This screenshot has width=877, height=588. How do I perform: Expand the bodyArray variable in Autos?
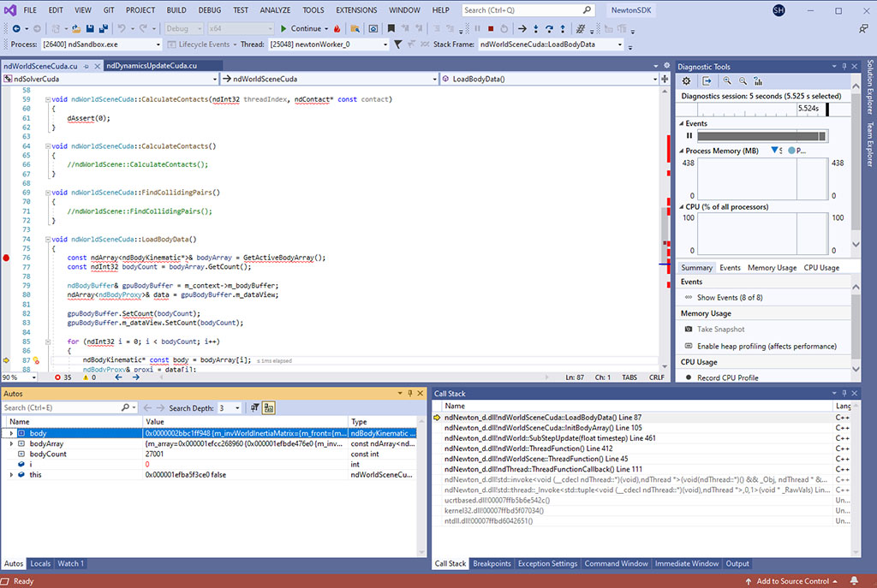pyautogui.click(x=11, y=444)
